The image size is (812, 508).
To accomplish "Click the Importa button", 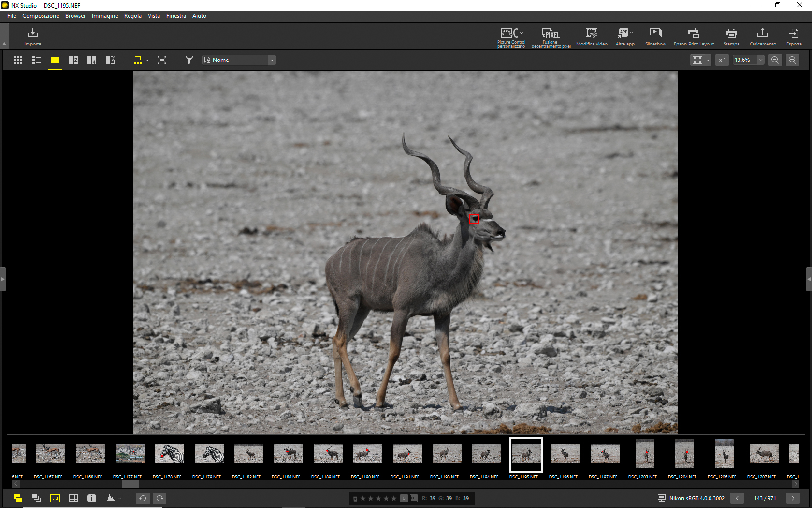I will click(32, 36).
